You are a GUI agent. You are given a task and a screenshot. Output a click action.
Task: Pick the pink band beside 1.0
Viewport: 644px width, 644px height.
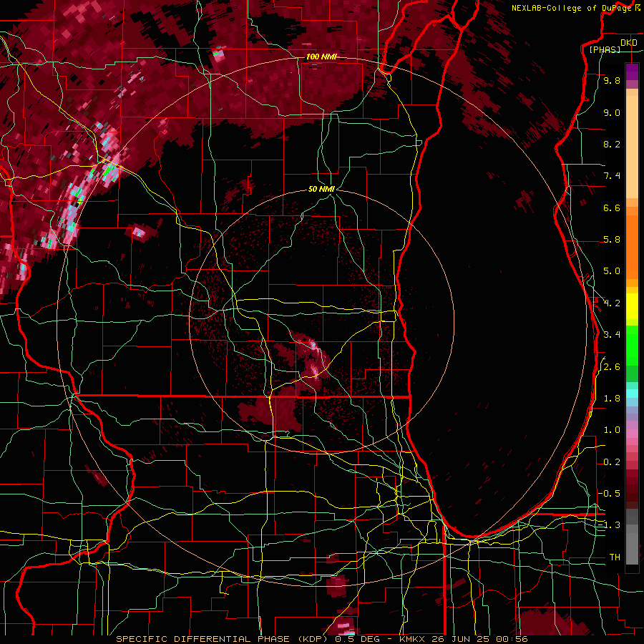coord(632,434)
